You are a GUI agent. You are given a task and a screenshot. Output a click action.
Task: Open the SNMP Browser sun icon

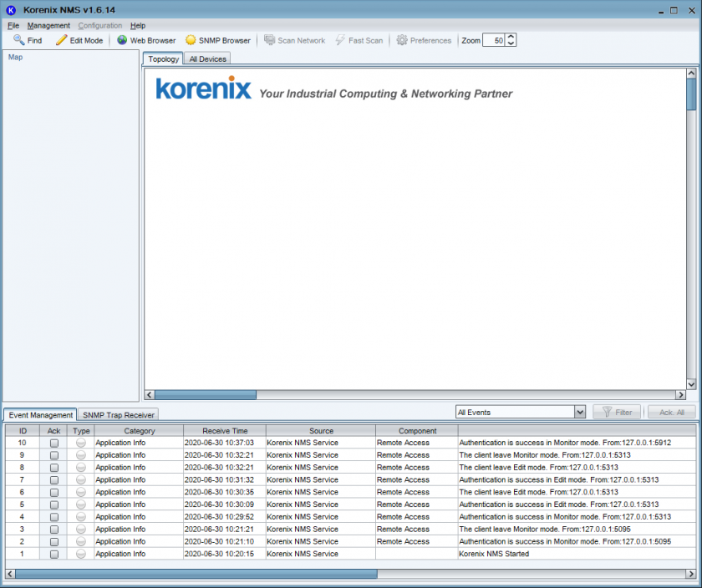point(191,40)
